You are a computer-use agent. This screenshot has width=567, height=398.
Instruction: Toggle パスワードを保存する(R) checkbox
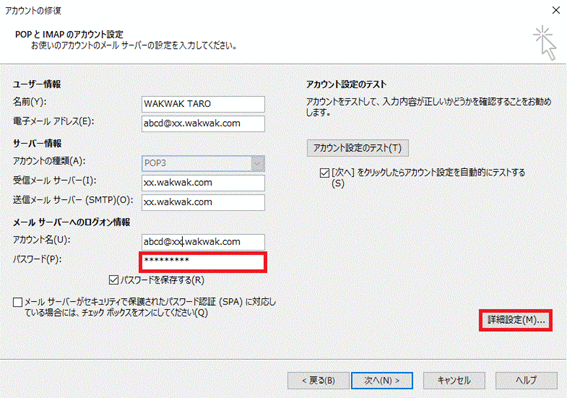114,280
